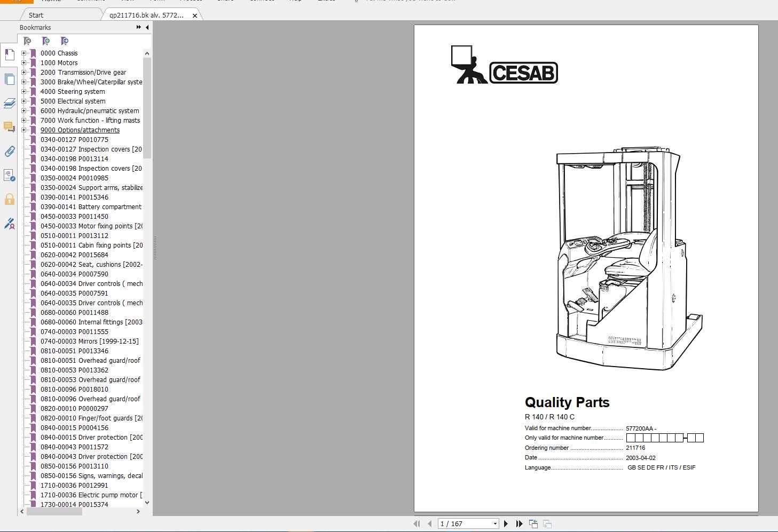Open bookmark 1710-00036 Electric pump motor
778x532 pixels.
point(91,495)
